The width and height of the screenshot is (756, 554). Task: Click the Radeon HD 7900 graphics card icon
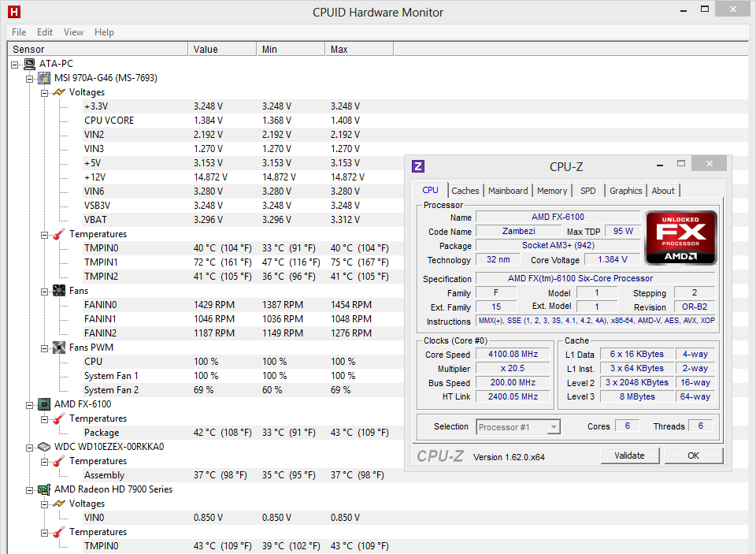(x=44, y=489)
